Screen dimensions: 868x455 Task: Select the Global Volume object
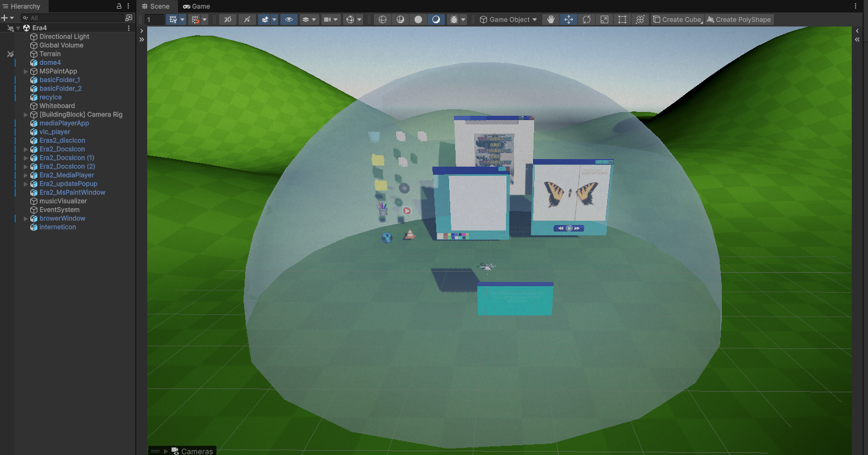pyautogui.click(x=61, y=45)
